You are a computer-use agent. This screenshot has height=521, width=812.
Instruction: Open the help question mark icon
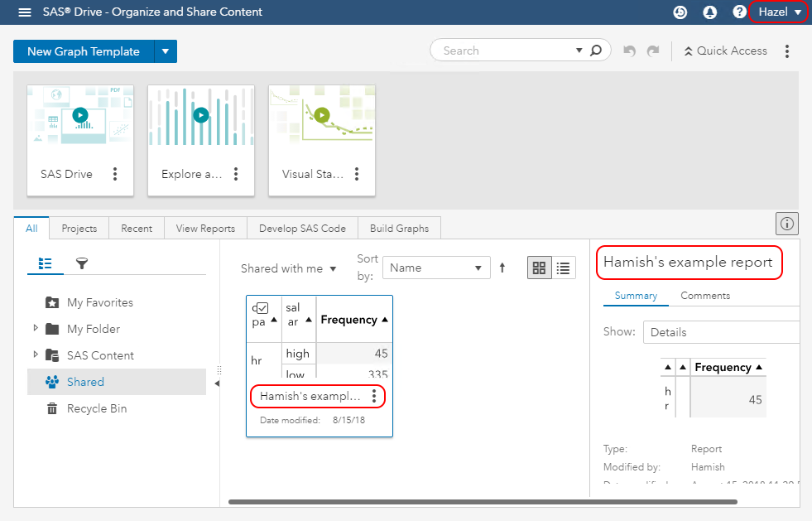(739, 12)
